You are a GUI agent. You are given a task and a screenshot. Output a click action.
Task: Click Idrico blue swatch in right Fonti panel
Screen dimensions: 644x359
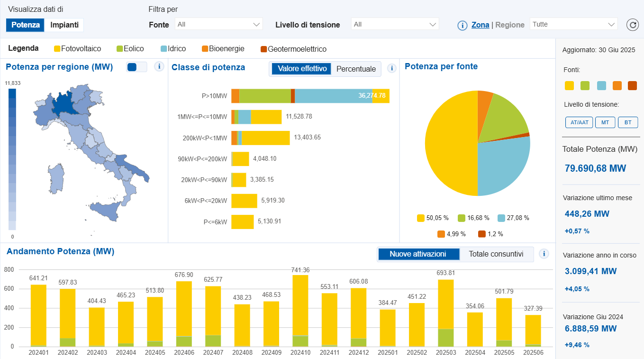tap(601, 85)
